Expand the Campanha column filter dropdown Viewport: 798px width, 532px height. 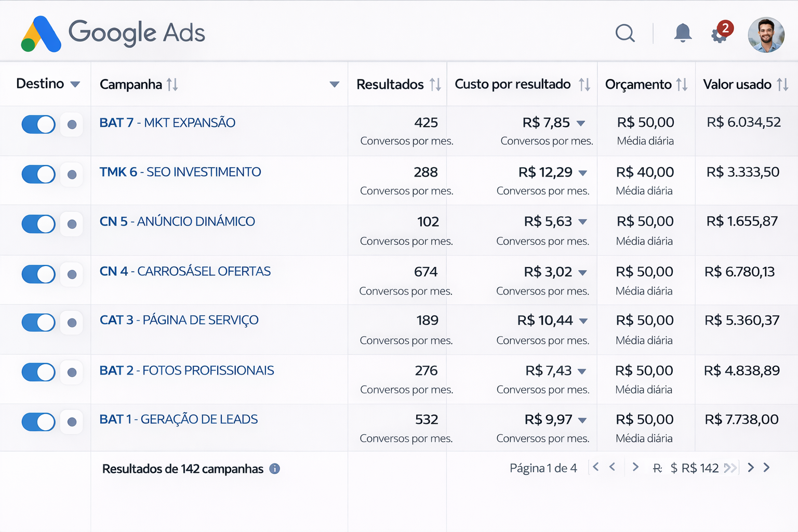tap(335, 84)
